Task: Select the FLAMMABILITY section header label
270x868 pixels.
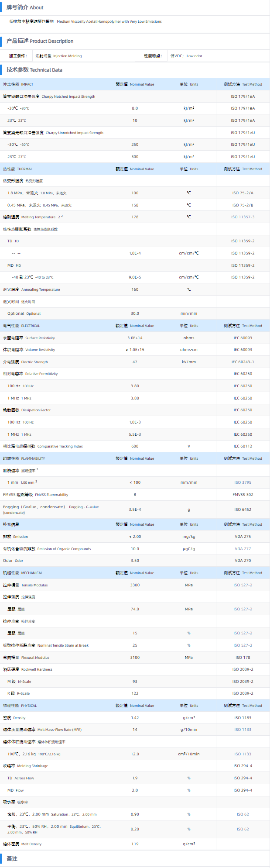Action: pyautogui.click(x=24, y=458)
